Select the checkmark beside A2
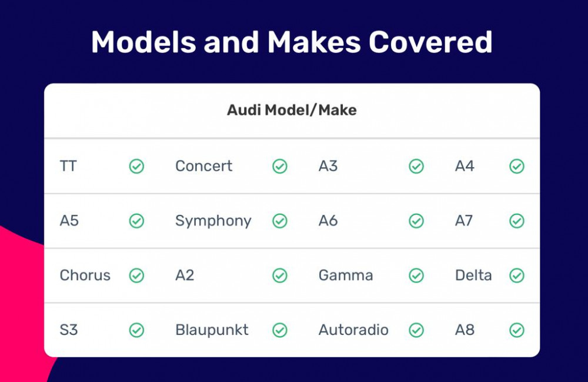Image resolution: width=588 pixels, height=382 pixels. pyautogui.click(x=280, y=275)
